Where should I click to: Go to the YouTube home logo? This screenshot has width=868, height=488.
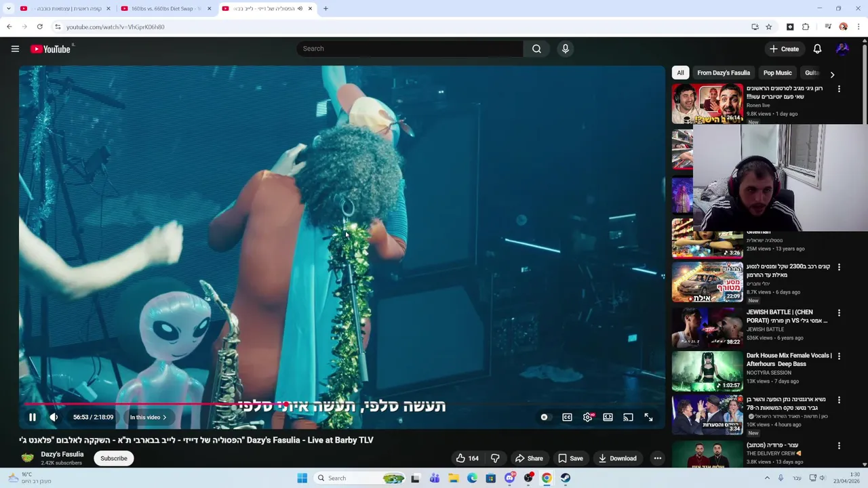pyautogui.click(x=50, y=49)
